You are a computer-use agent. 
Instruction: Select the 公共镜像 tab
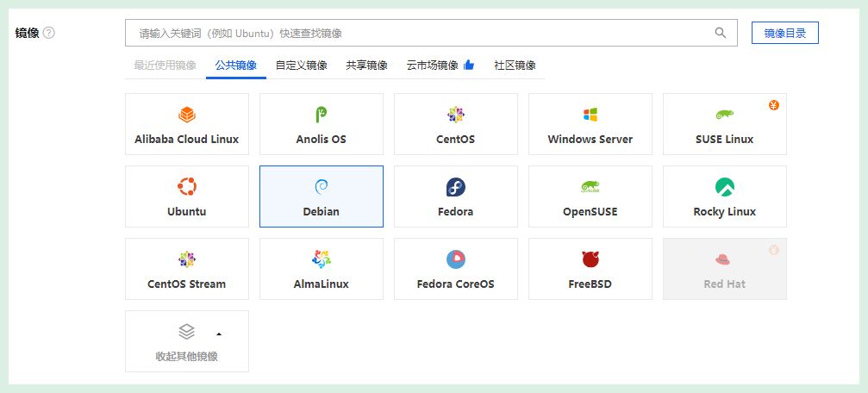tap(236, 65)
